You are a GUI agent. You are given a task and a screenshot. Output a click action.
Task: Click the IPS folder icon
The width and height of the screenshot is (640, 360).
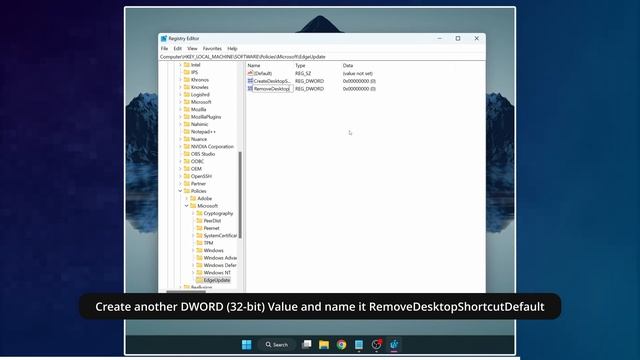point(187,72)
